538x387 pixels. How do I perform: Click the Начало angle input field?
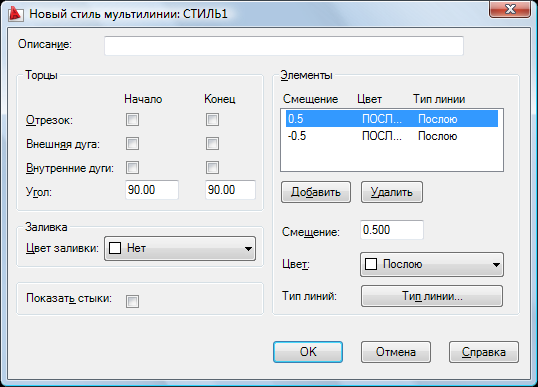click(x=152, y=190)
